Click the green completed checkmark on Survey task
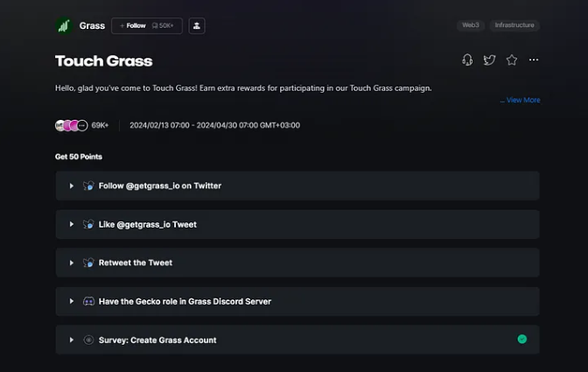 coord(522,339)
